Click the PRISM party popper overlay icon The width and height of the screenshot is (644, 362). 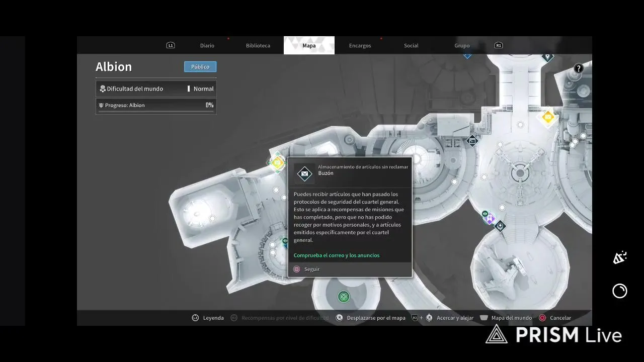click(619, 258)
